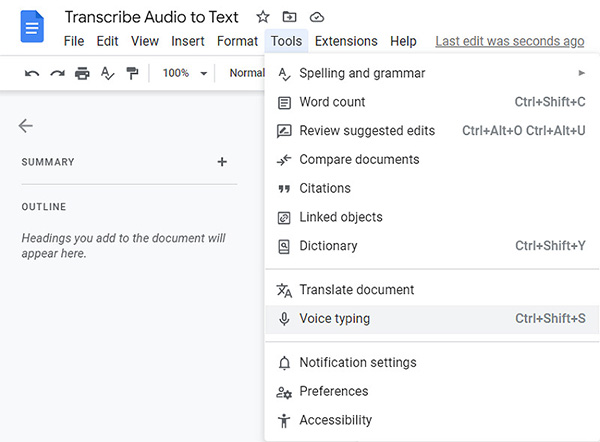This screenshot has height=442, width=600.
Task: Open the Last edit was seconds ago link
Action: click(x=510, y=41)
